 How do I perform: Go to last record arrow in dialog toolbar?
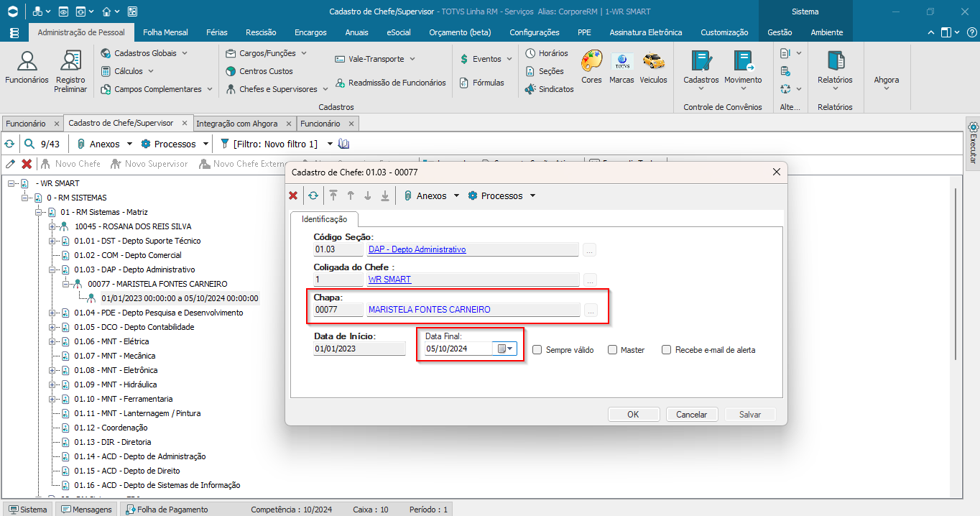pyautogui.click(x=385, y=195)
